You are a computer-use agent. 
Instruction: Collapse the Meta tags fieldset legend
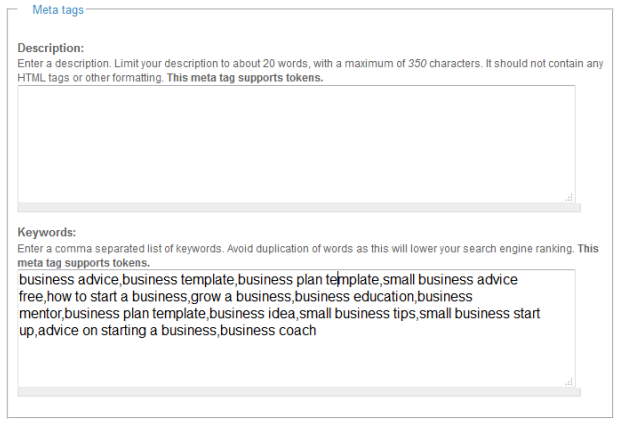tap(58, 10)
